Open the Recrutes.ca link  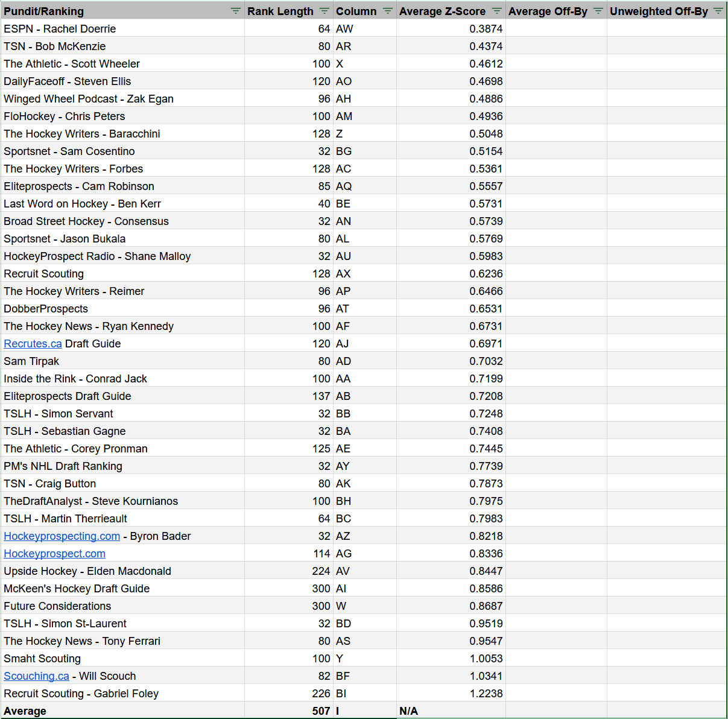(x=33, y=344)
